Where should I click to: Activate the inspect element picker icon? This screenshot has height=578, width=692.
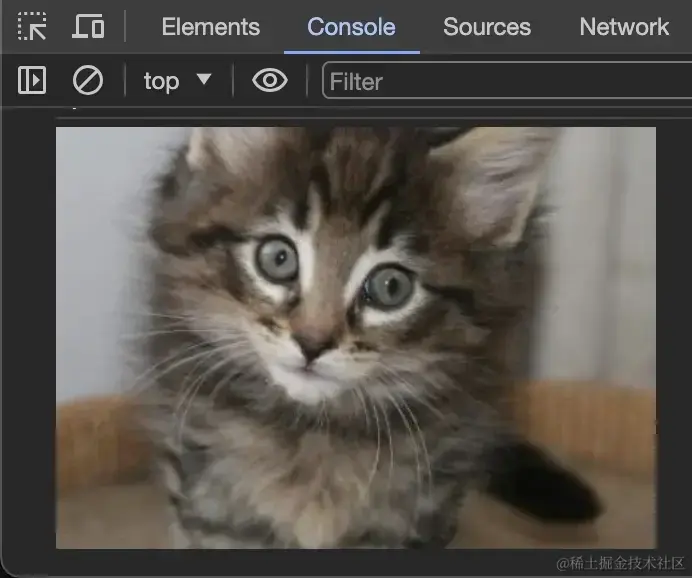32,26
